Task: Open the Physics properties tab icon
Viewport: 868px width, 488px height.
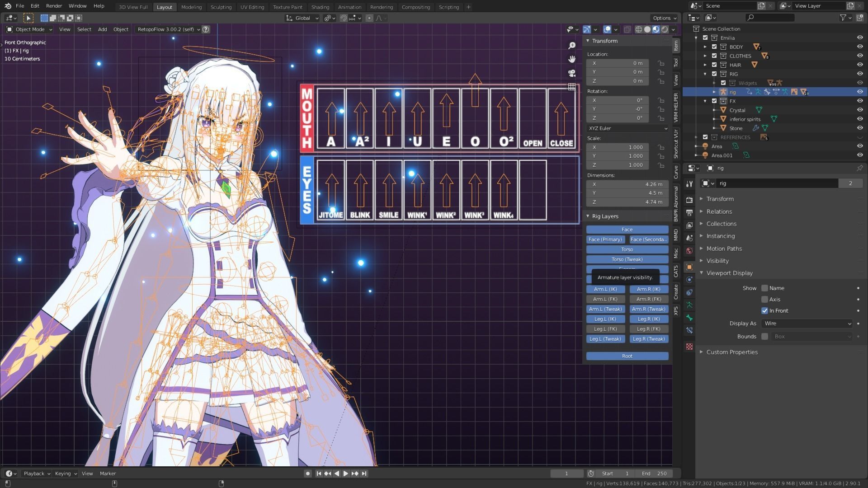Action: (x=689, y=280)
